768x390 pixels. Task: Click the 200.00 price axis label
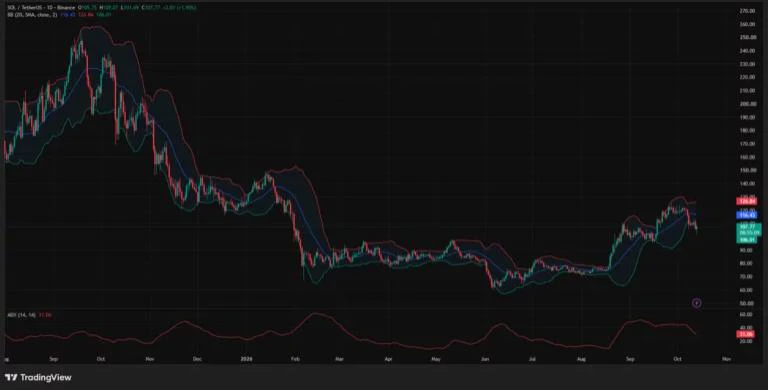pyautogui.click(x=747, y=104)
